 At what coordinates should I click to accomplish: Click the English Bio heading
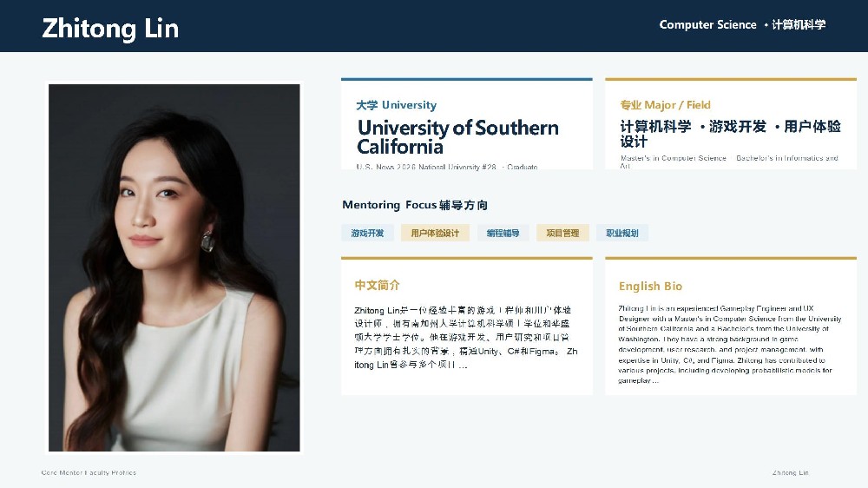[650, 286]
